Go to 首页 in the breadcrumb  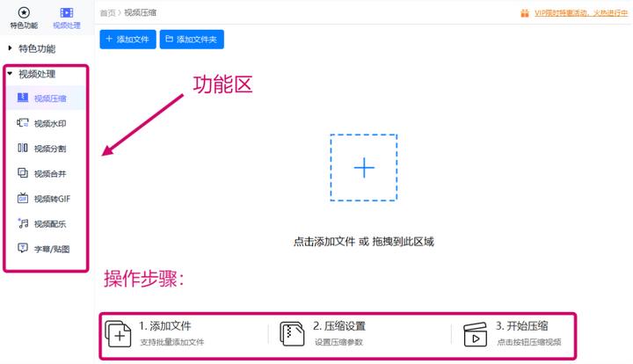coord(107,13)
